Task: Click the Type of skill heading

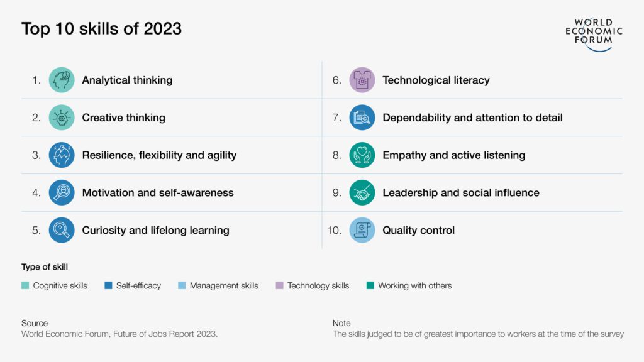Action: [x=45, y=266]
